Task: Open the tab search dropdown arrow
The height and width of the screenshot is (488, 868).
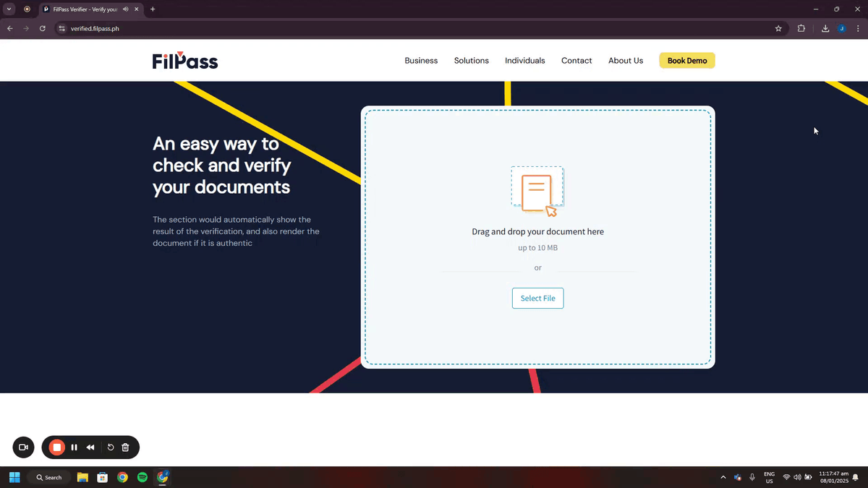Action: [x=9, y=9]
